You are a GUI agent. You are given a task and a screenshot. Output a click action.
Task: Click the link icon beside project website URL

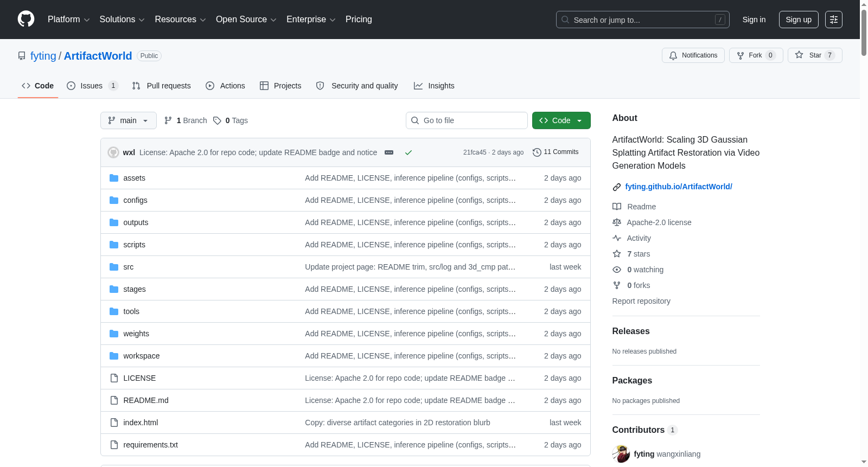(617, 187)
